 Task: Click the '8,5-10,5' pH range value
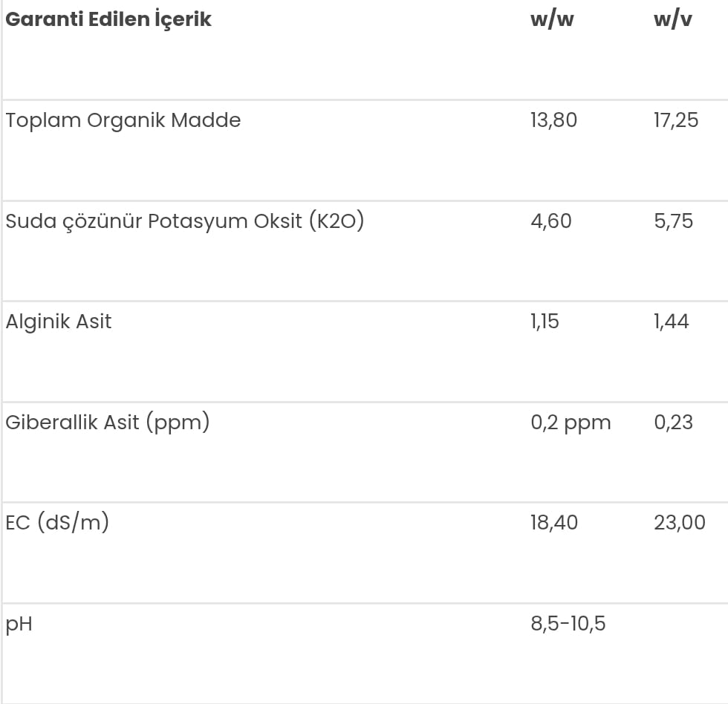coord(568,624)
